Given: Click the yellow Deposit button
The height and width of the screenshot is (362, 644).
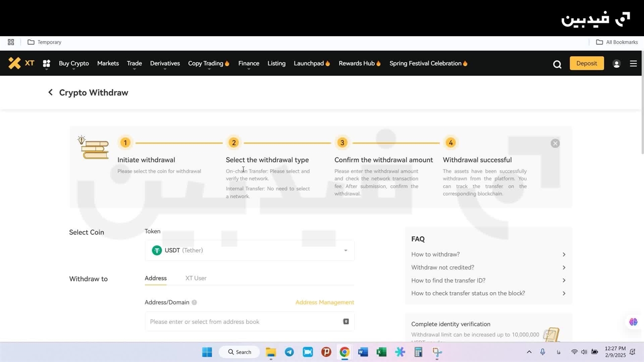Looking at the screenshot, I should (x=587, y=63).
